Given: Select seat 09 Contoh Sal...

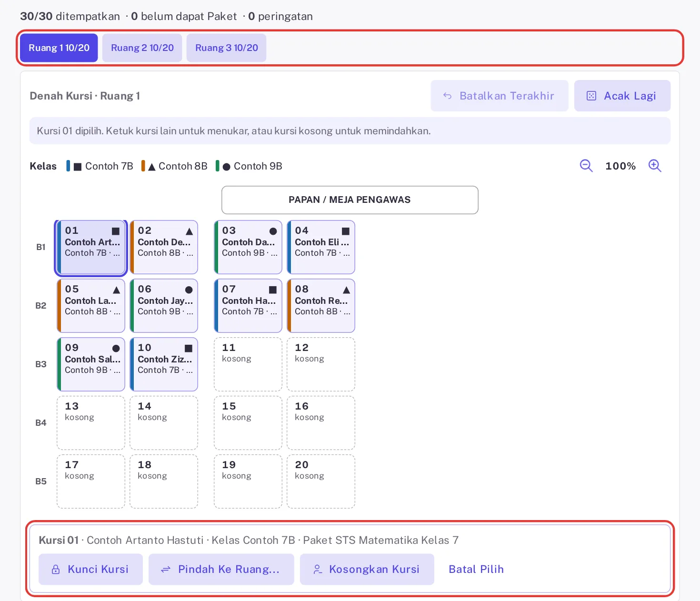Looking at the screenshot, I should (x=91, y=364).
